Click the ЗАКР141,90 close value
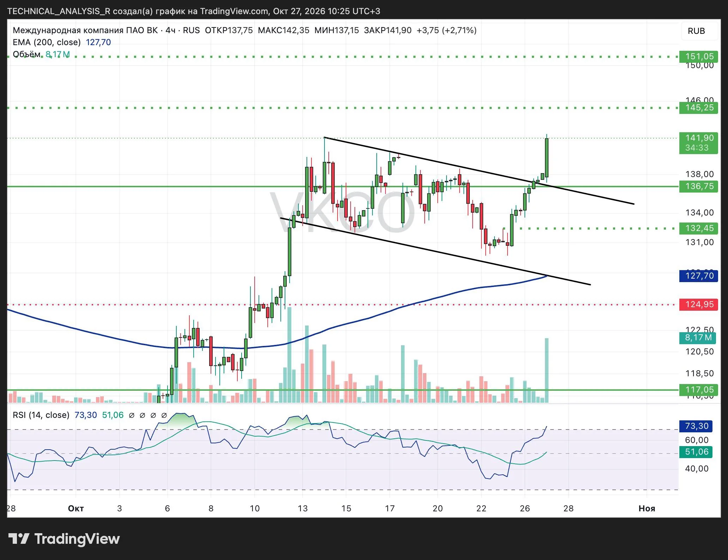This screenshot has width=728, height=560. pyautogui.click(x=388, y=30)
